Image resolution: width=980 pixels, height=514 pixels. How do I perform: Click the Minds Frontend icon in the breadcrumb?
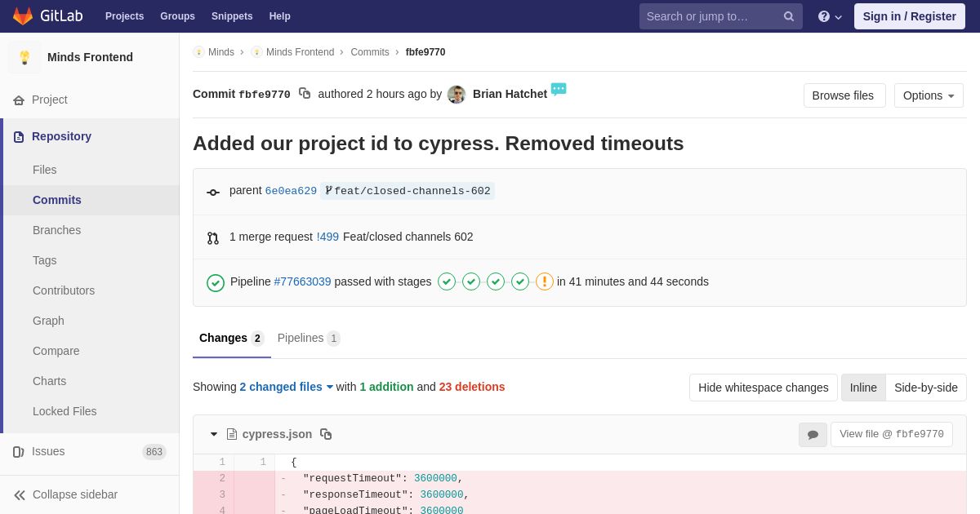tap(256, 52)
